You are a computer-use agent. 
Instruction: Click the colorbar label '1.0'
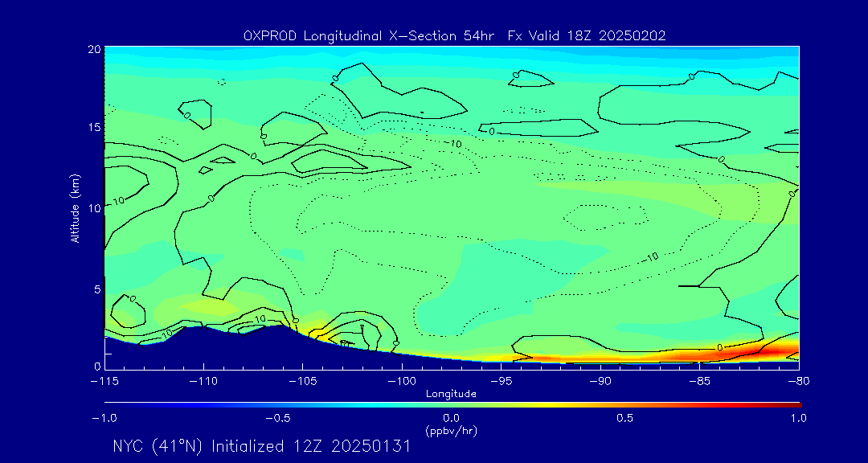798,418
